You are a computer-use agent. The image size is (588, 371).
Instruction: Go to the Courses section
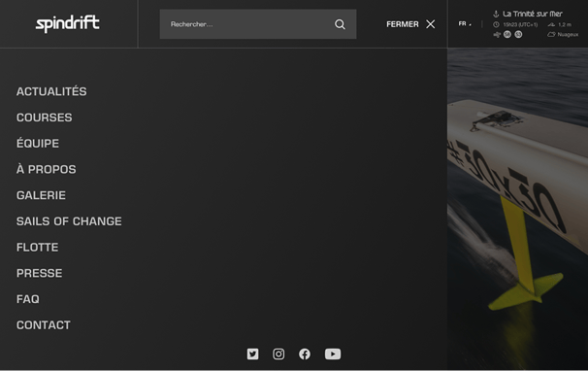pyautogui.click(x=45, y=118)
